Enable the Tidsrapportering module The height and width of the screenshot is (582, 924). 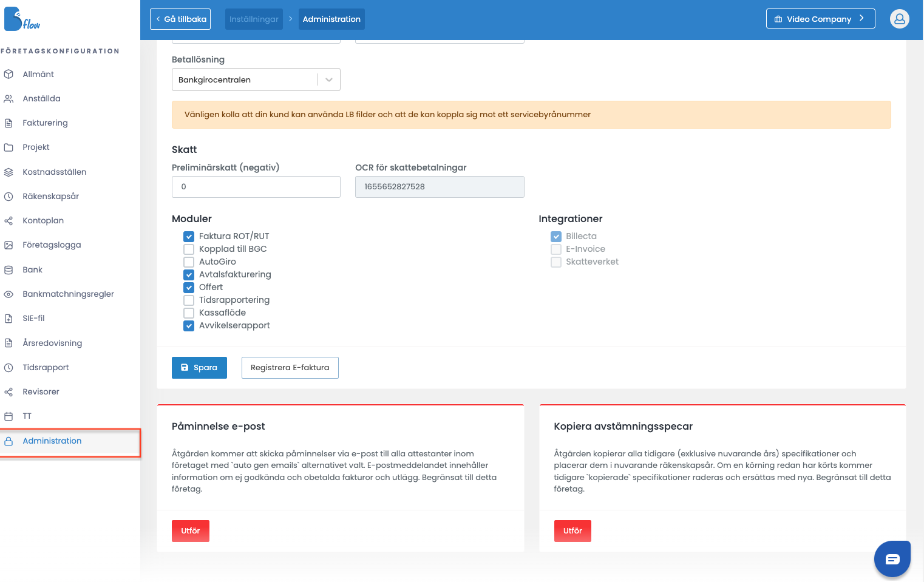[x=189, y=300]
